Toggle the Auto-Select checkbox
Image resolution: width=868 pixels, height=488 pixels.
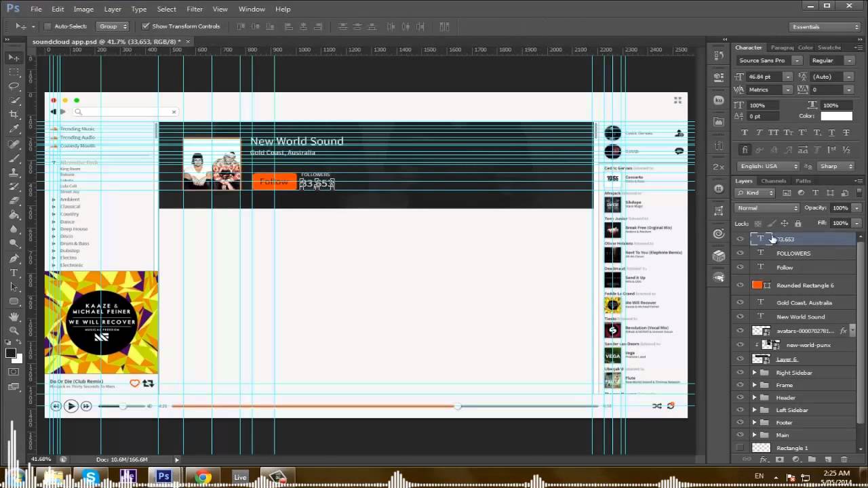[47, 26]
